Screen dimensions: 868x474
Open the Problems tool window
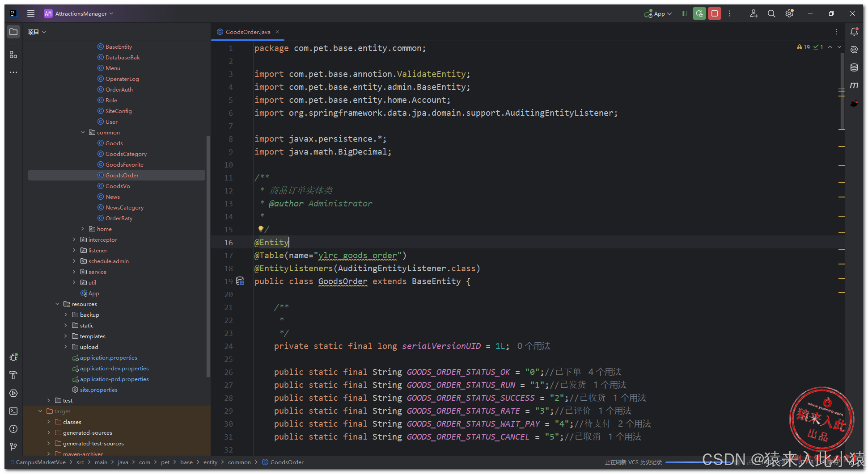pos(13,429)
